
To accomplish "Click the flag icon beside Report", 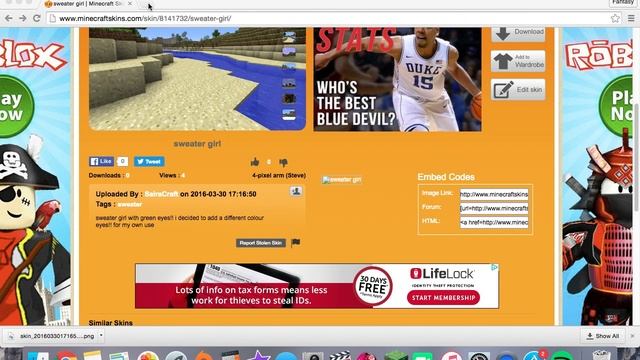I will tap(296, 242).
